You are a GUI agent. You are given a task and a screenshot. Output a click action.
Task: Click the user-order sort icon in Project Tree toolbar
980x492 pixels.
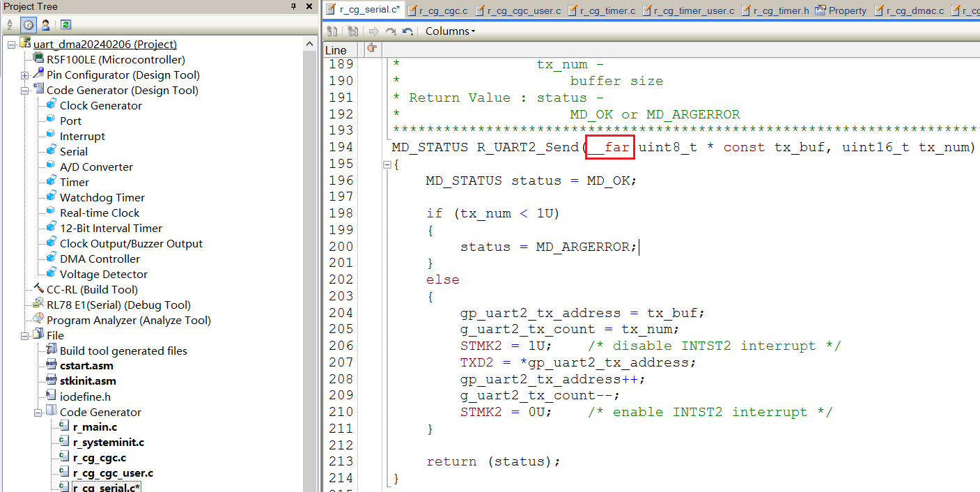[x=45, y=24]
